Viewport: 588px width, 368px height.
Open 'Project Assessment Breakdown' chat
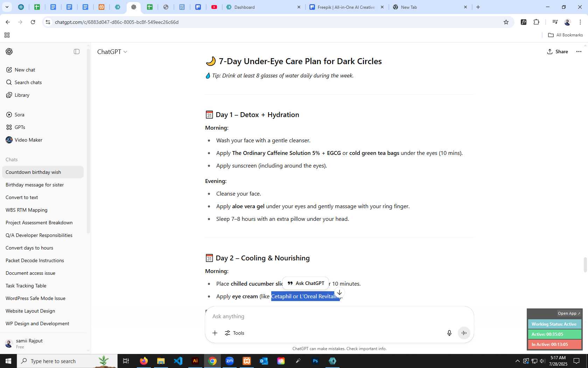tap(43, 223)
